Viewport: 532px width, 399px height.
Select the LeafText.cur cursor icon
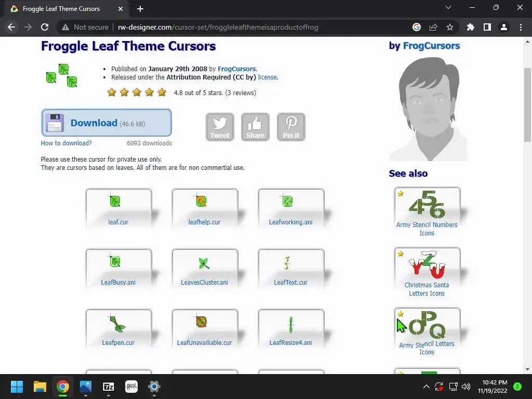tap(287, 263)
